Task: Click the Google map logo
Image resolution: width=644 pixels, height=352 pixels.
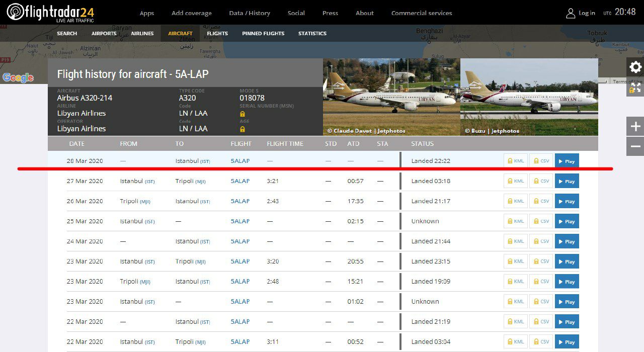Action: (x=18, y=77)
